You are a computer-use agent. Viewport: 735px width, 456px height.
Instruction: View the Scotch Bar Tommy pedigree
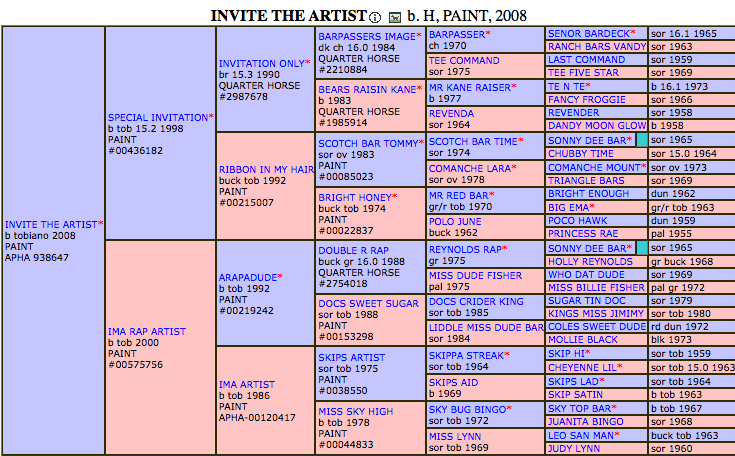click(367, 143)
